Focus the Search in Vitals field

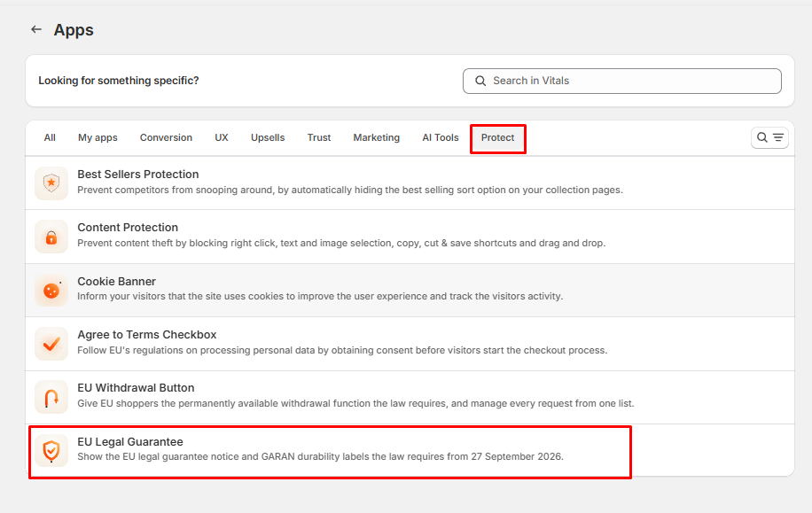pos(622,81)
